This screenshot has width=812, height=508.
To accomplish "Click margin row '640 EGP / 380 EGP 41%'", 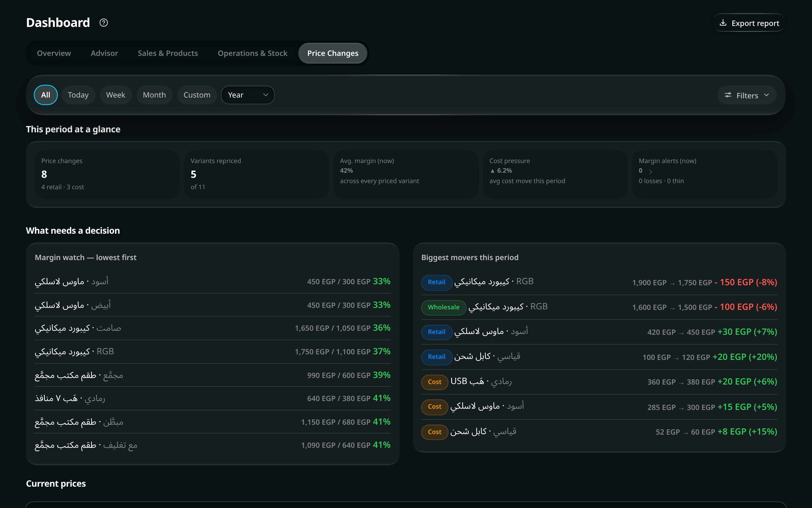I will [x=212, y=399].
